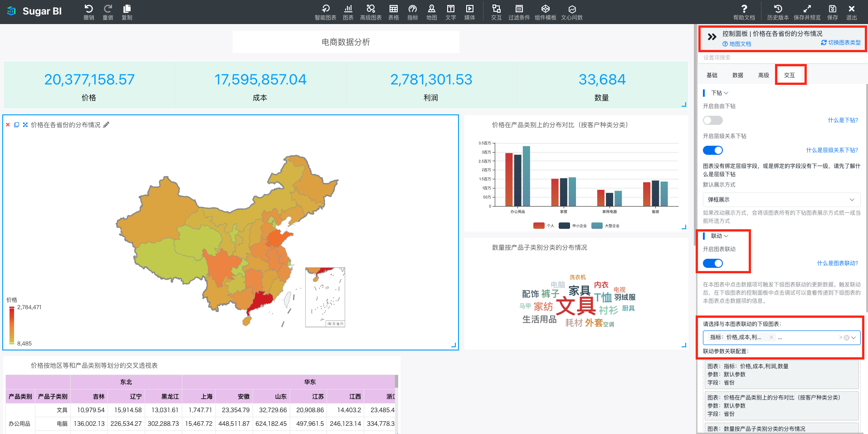The width and height of the screenshot is (868, 434).
Task: Open the 什么是图表联动? help link
Action: (838, 263)
